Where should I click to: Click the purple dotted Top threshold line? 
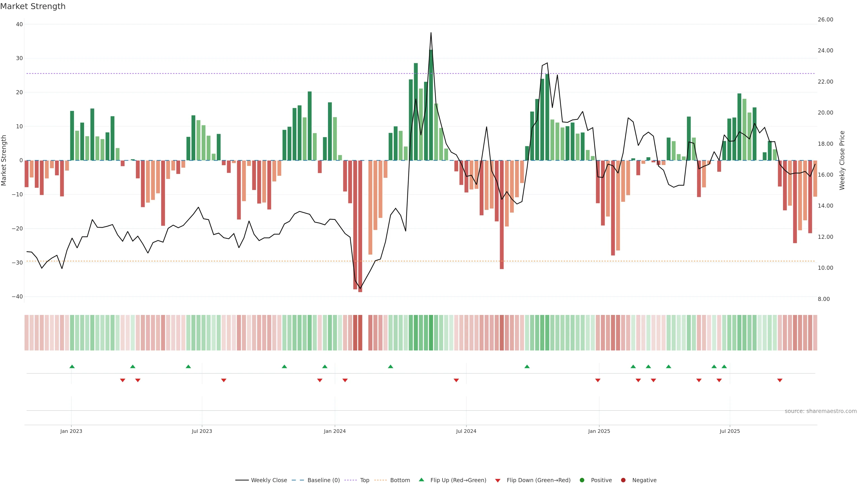(x=236, y=73)
